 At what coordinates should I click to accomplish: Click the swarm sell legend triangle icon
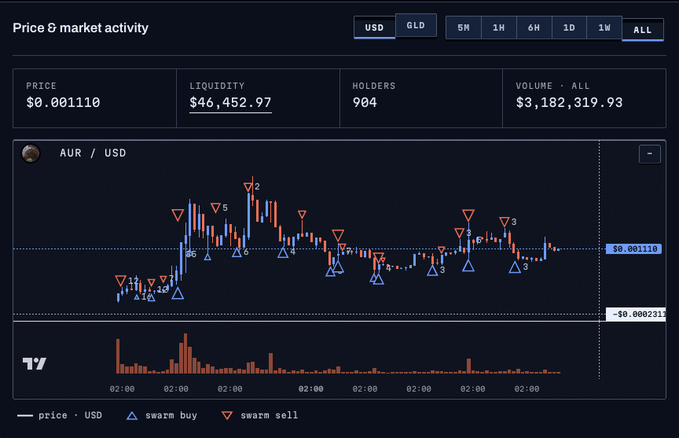[x=227, y=415]
